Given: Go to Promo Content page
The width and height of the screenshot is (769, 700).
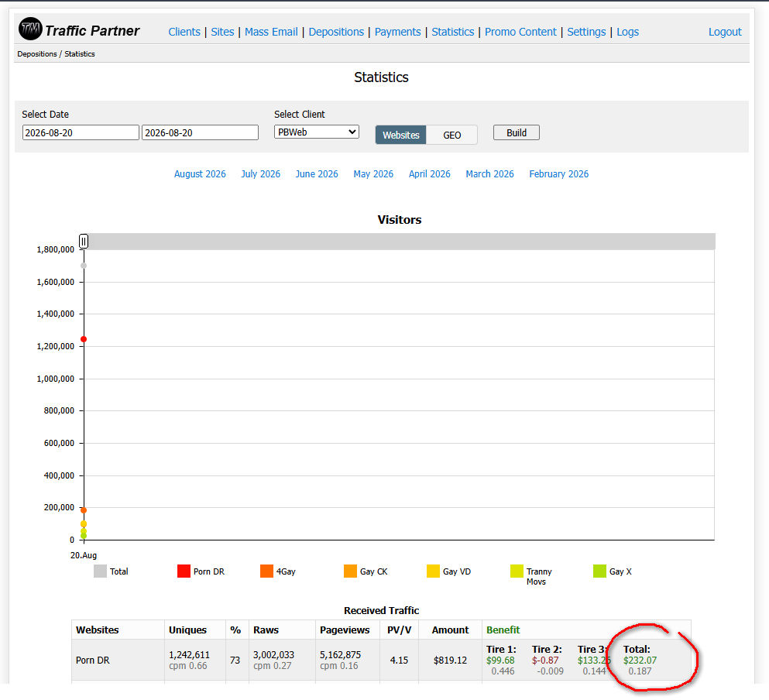Looking at the screenshot, I should (x=520, y=32).
